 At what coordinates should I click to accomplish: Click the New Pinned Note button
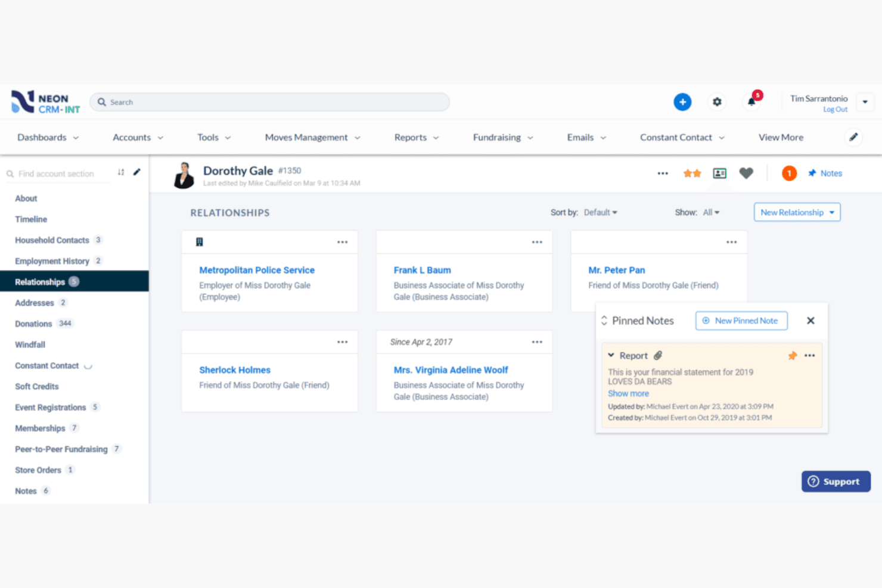741,321
